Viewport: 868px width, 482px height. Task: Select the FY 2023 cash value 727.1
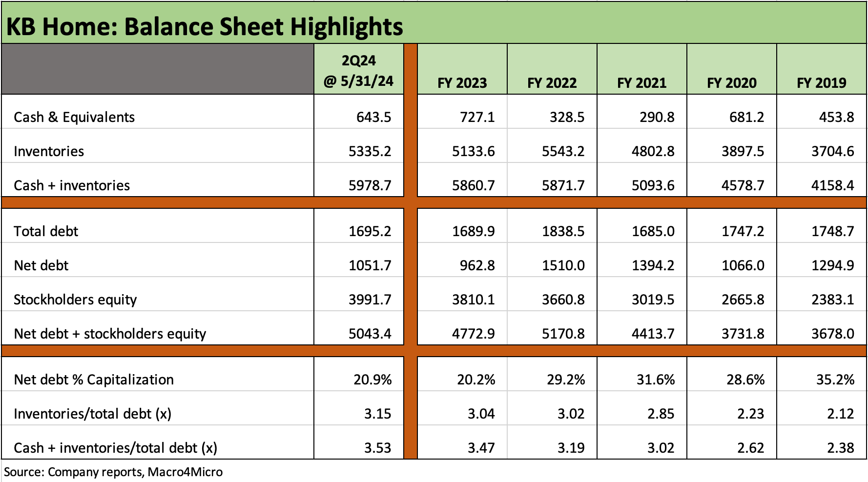[x=477, y=117]
